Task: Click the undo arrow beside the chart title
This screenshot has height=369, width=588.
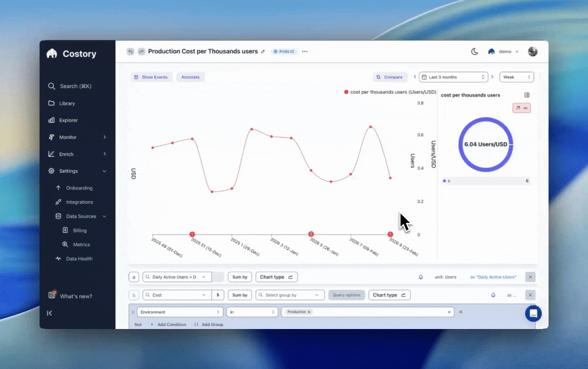Action: 130,51
